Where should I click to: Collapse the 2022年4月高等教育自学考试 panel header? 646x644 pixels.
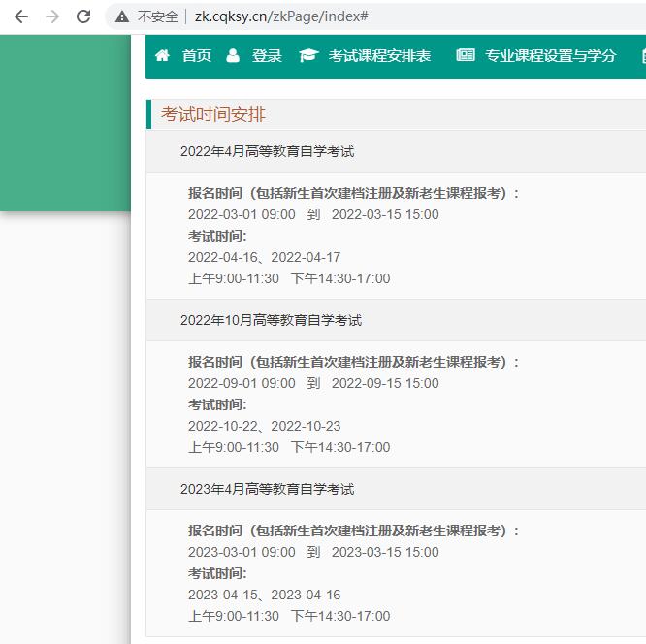[x=267, y=151]
